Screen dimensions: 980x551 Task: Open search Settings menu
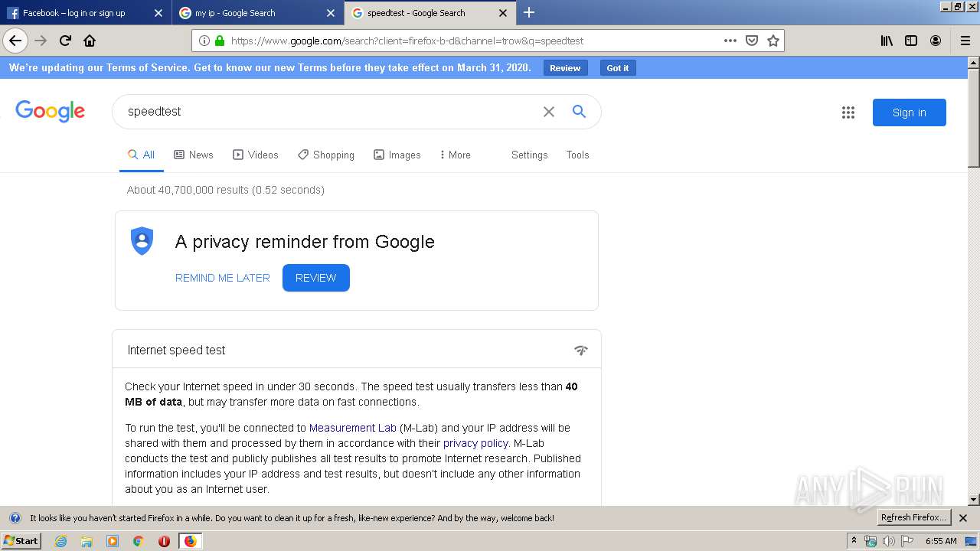530,155
